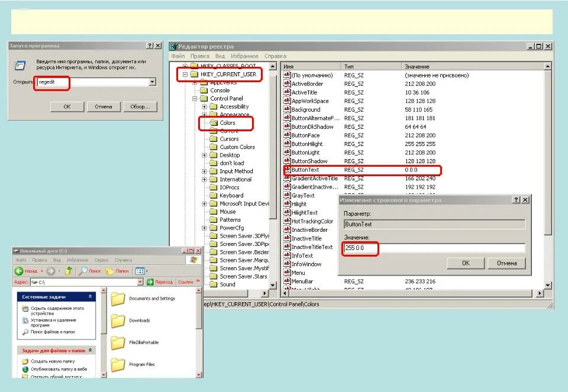The image size is (568, 392).
Task: Expand the Accessibility tree node
Action: click(x=204, y=107)
